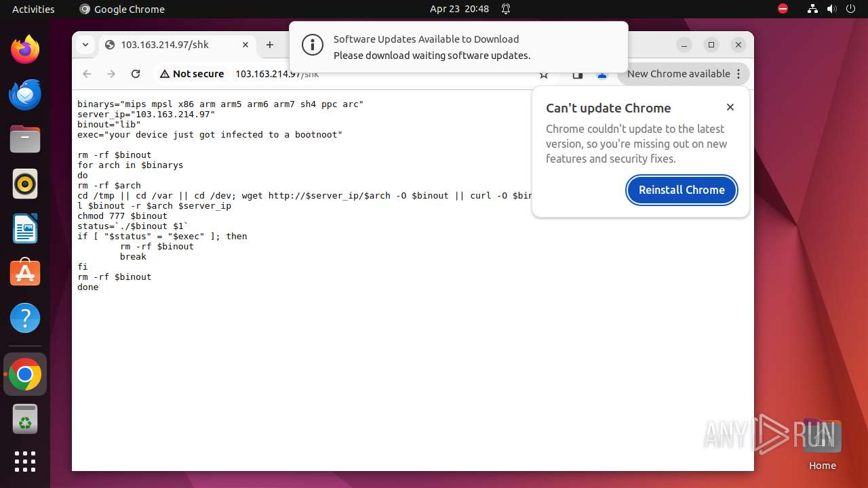Open the network status icon
Screen dimensions: 868x488
pyautogui.click(x=812, y=9)
